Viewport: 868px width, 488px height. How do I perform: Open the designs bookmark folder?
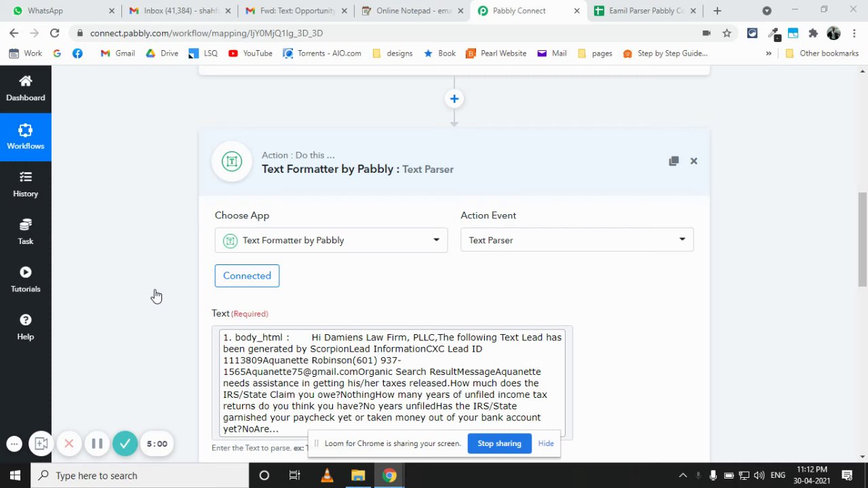point(393,54)
